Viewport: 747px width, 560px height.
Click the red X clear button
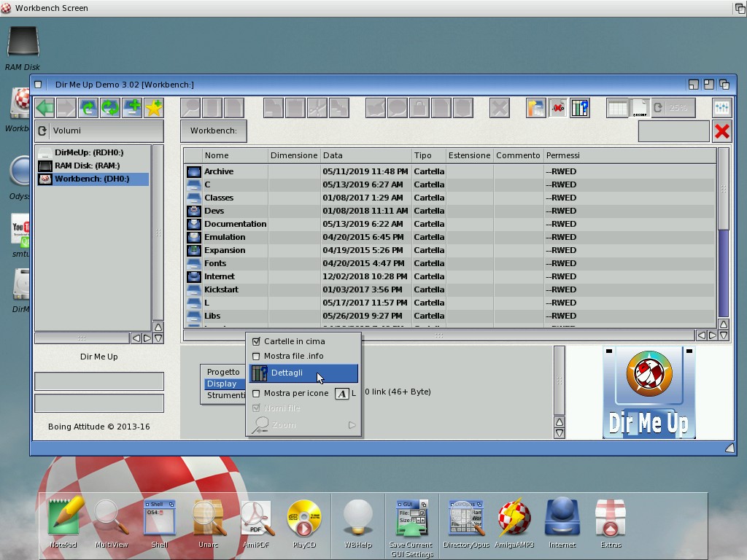(721, 131)
